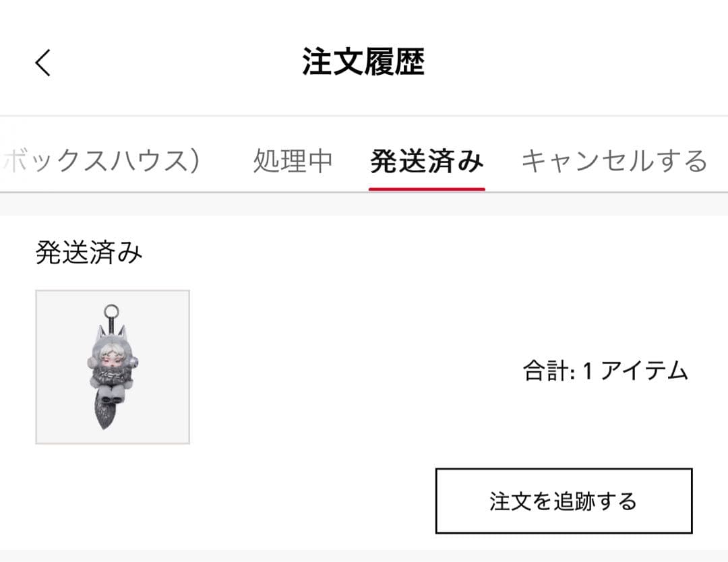Open order tracking details
Viewport: 728px width, 562px height.
[564, 501]
